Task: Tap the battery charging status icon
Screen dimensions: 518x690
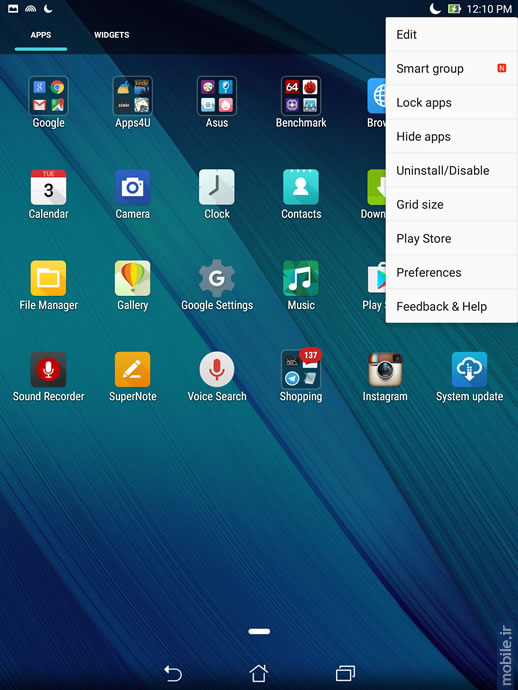Action: click(x=454, y=9)
